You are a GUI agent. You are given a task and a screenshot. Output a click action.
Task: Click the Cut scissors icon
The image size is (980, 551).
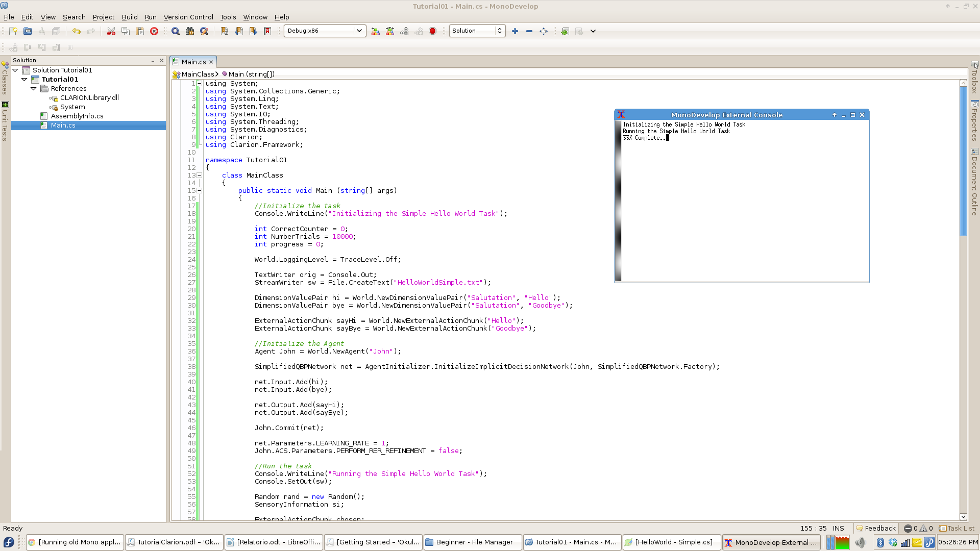pyautogui.click(x=111, y=31)
